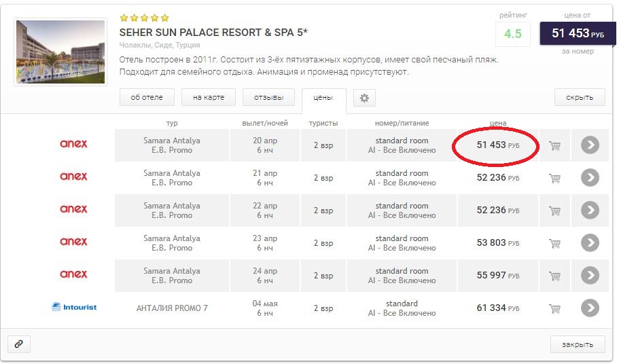Click the 51 453 руб price badge
The width and height of the screenshot is (619, 364).
click(578, 33)
